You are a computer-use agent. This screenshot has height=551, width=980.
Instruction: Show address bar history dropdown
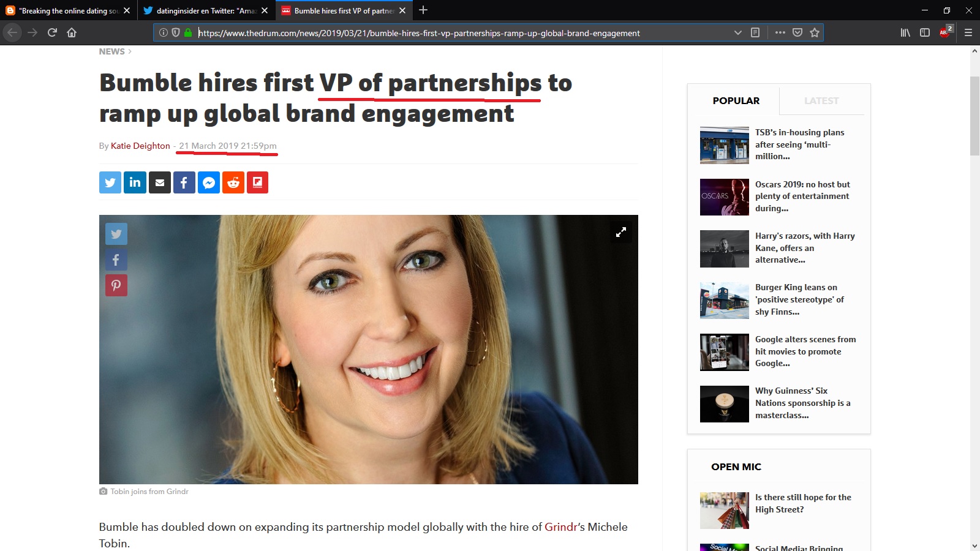tap(738, 32)
